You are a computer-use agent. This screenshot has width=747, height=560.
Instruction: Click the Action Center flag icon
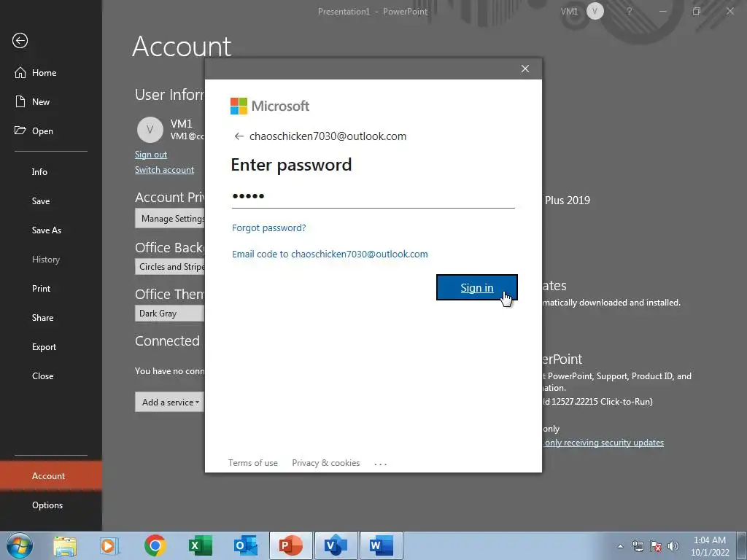pos(656,546)
